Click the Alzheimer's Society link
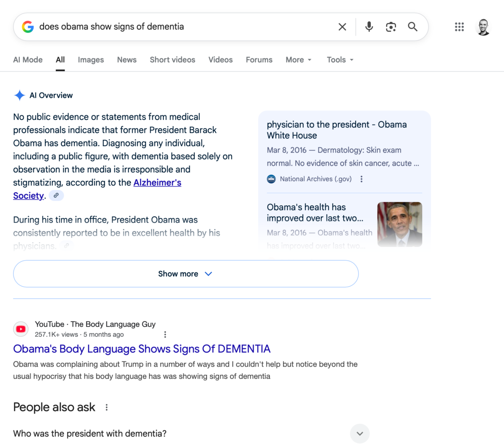The image size is (504, 444). 157,182
